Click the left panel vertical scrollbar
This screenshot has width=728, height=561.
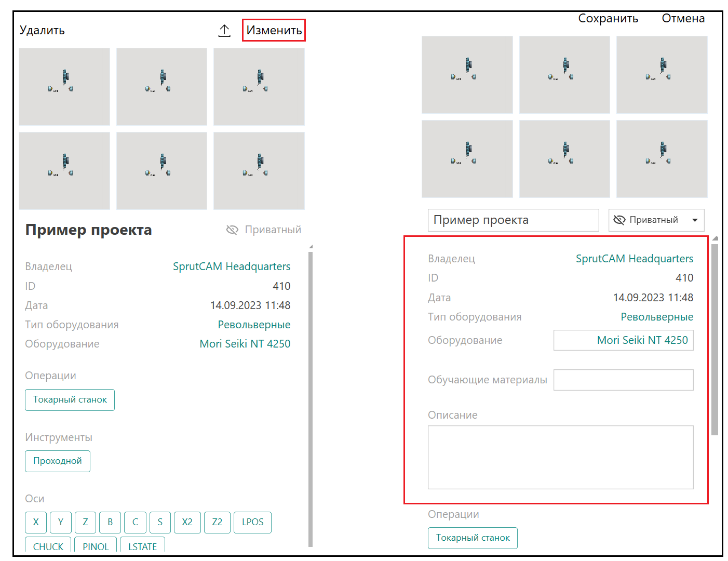(311, 395)
